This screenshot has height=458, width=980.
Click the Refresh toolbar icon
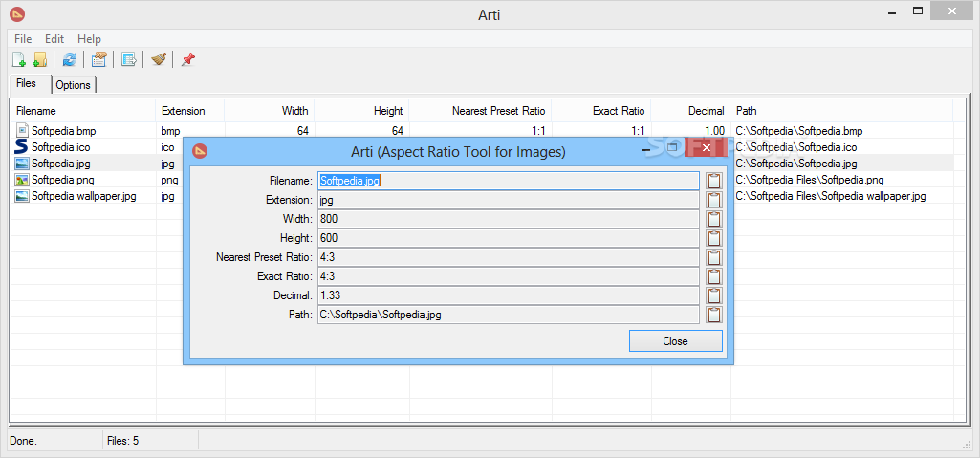[x=70, y=59]
